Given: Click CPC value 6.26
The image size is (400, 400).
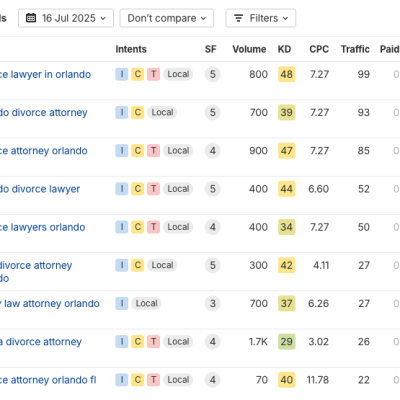Looking at the screenshot, I should [319, 304].
